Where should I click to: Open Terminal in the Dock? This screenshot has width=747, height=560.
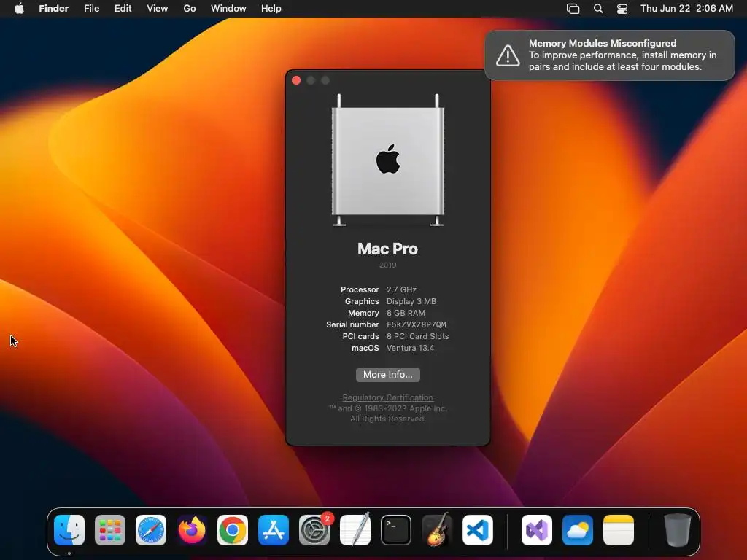(x=396, y=530)
